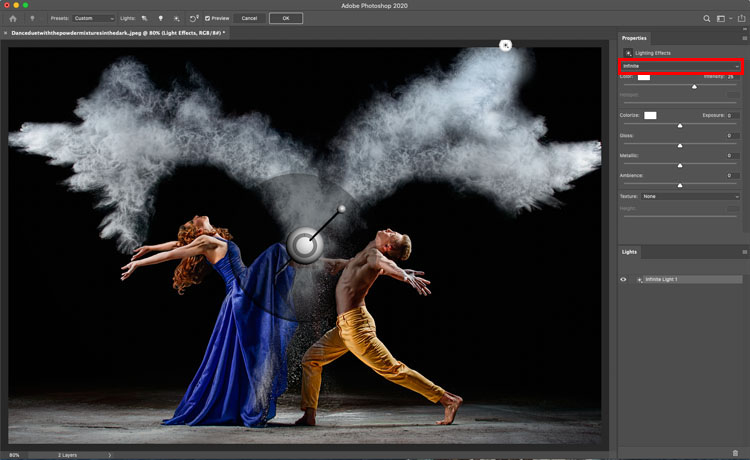
Task: Click the Cancel button
Action: (x=249, y=19)
